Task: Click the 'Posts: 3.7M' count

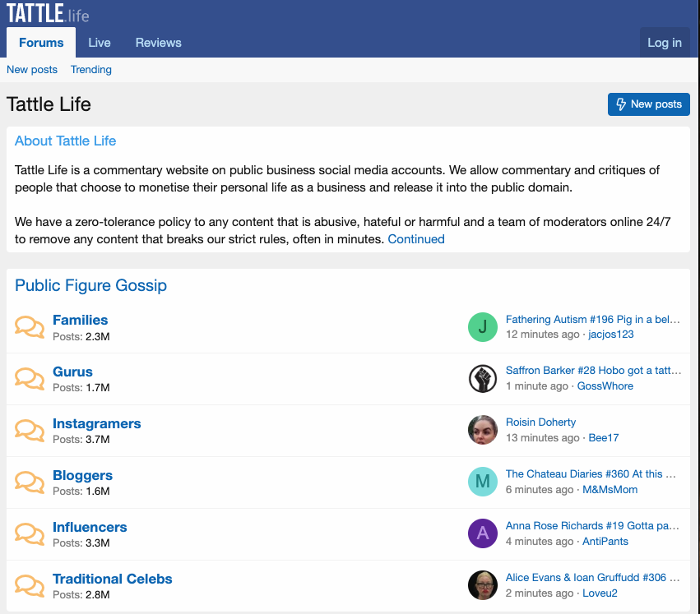Action: (x=81, y=440)
